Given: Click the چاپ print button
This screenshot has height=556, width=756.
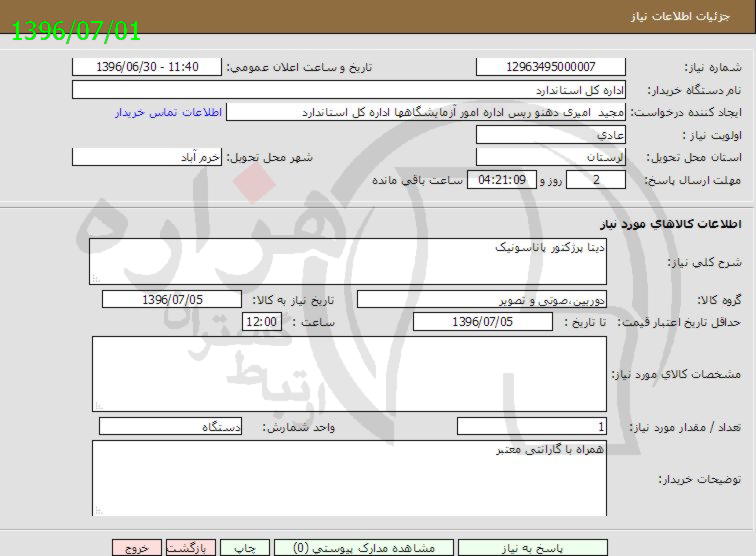Looking at the screenshot, I should tap(245, 548).
